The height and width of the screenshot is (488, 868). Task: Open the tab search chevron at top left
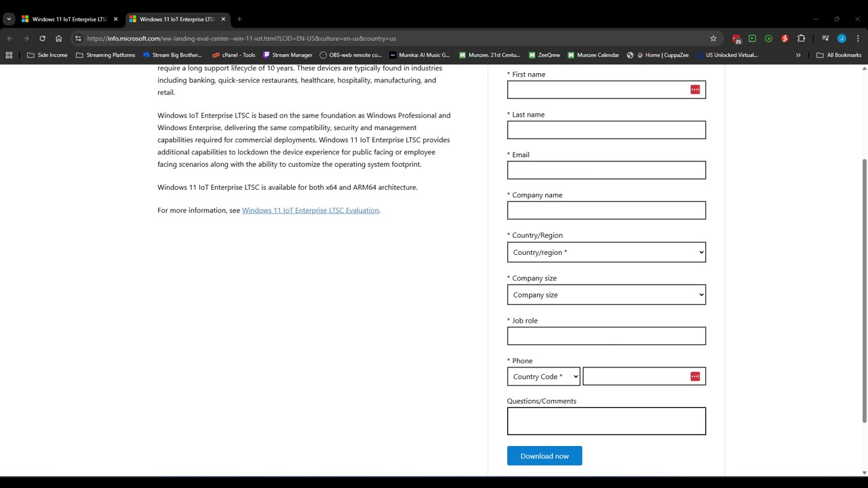pyautogui.click(x=9, y=19)
